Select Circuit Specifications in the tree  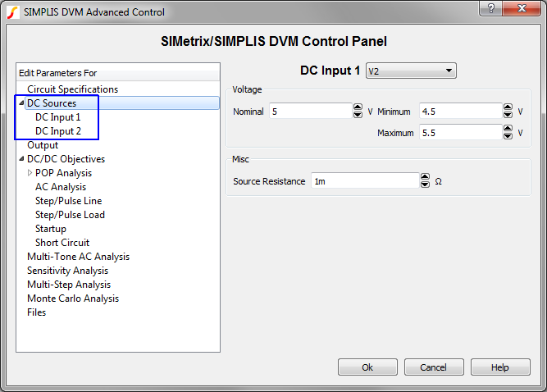72,89
